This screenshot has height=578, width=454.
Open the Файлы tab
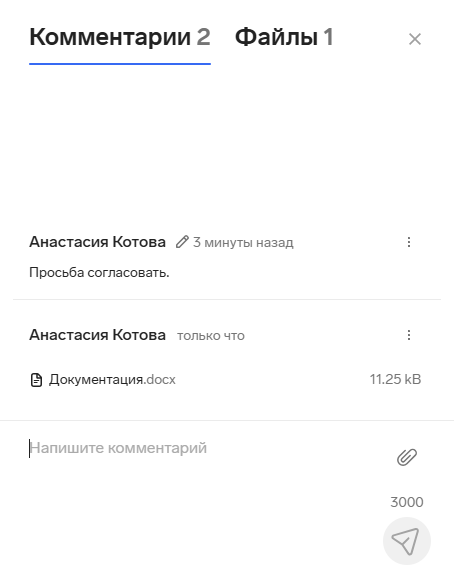pos(284,37)
